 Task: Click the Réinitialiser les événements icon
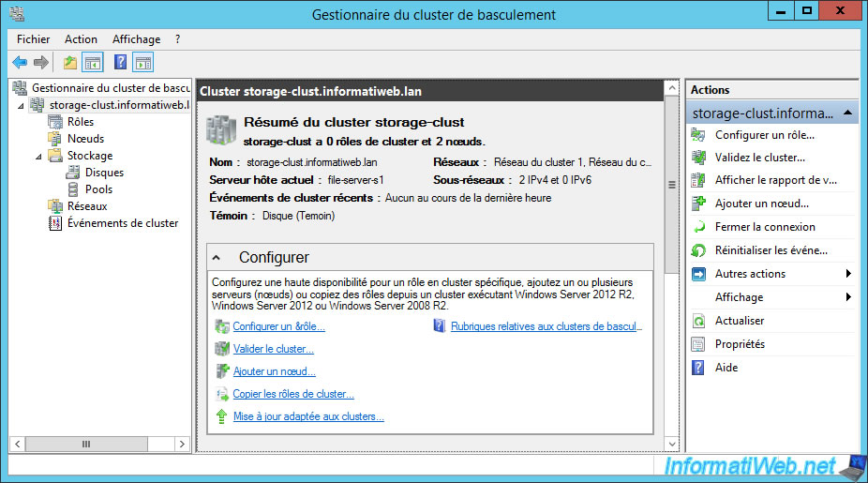[698, 250]
